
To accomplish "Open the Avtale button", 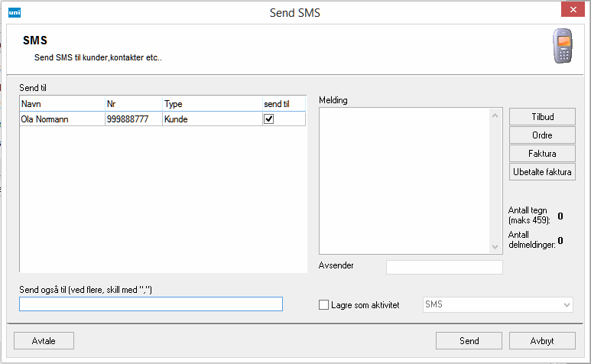I will click(44, 341).
